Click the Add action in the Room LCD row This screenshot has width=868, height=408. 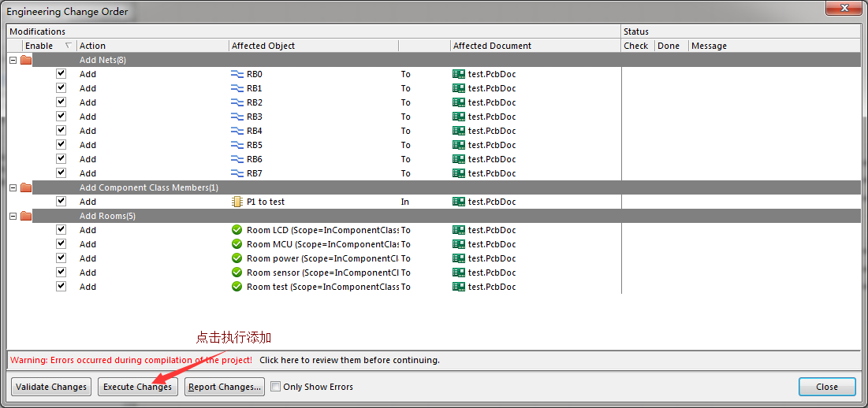[88, 230]
